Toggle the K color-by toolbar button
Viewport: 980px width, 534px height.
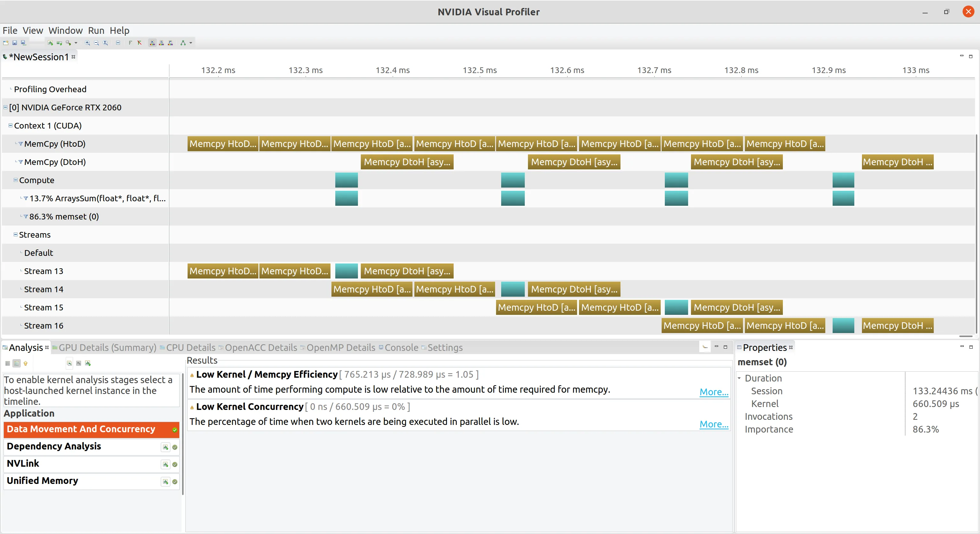point(152,43)
